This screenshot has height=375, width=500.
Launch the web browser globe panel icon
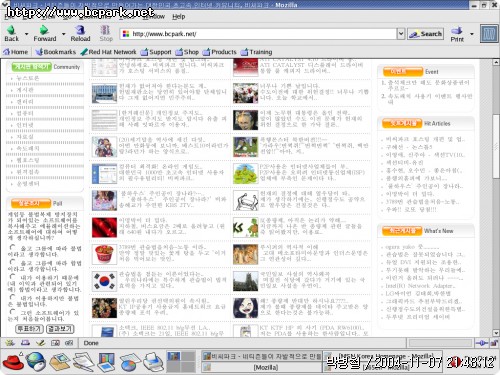pos(36,362)
